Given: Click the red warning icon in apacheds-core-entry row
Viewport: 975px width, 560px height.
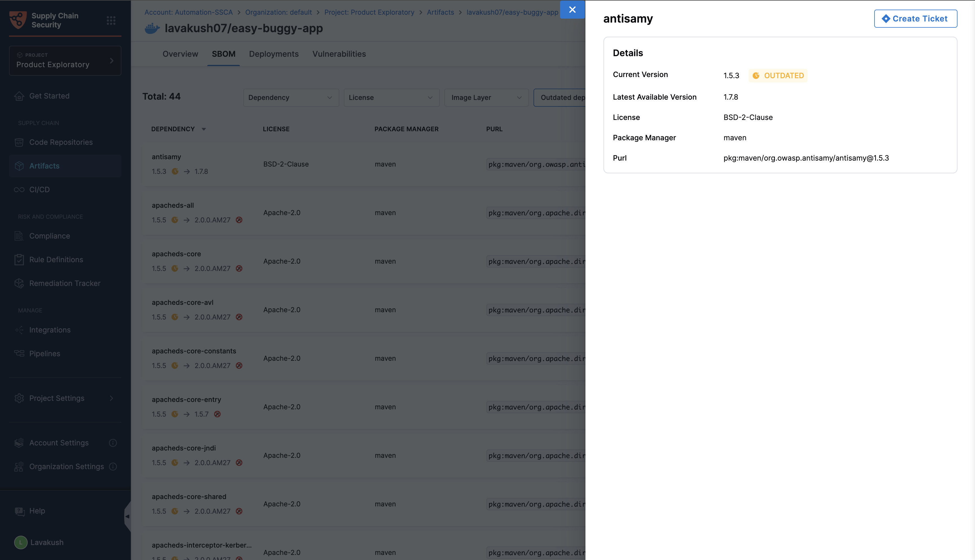Looking at the screenshot, I should [x=217, y=414].
